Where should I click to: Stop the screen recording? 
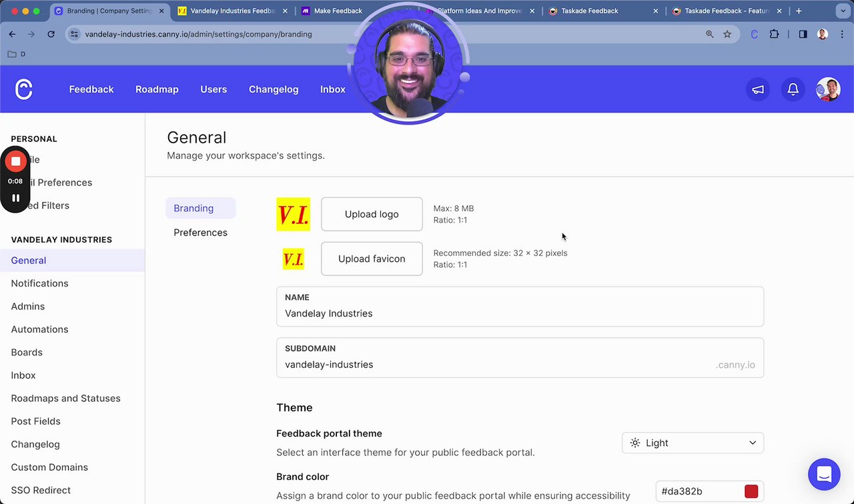pyautogui.click(x=15, y=161)
